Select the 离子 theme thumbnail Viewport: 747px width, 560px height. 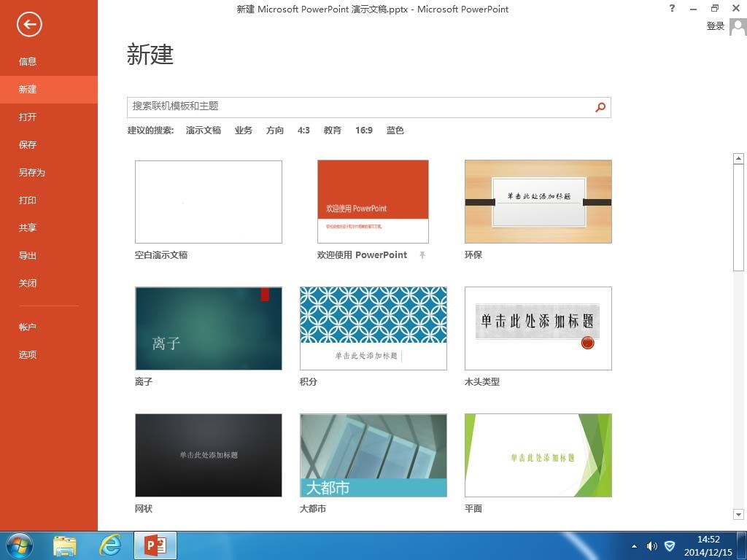pos(208,328)
